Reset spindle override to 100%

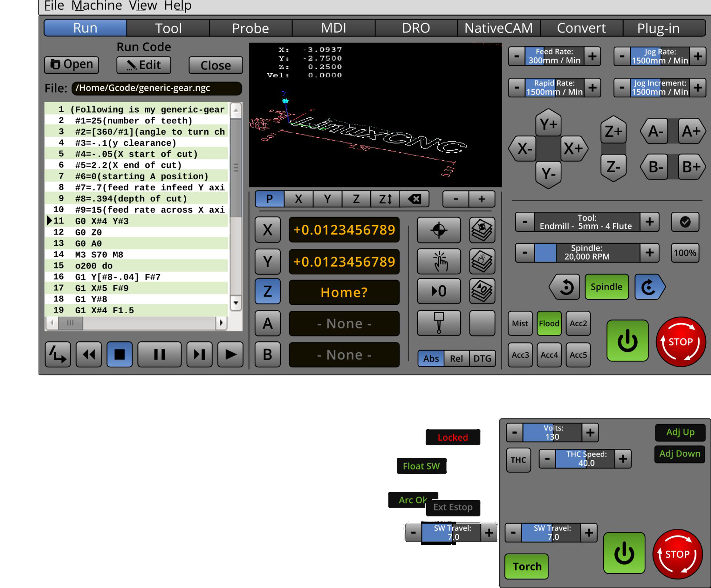[x=685, y=253]
